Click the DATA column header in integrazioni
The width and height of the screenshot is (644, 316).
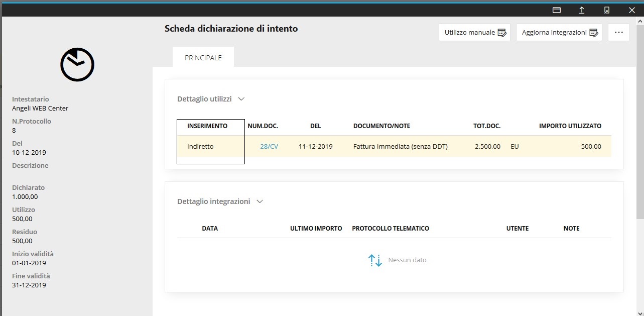coord(210,229)
